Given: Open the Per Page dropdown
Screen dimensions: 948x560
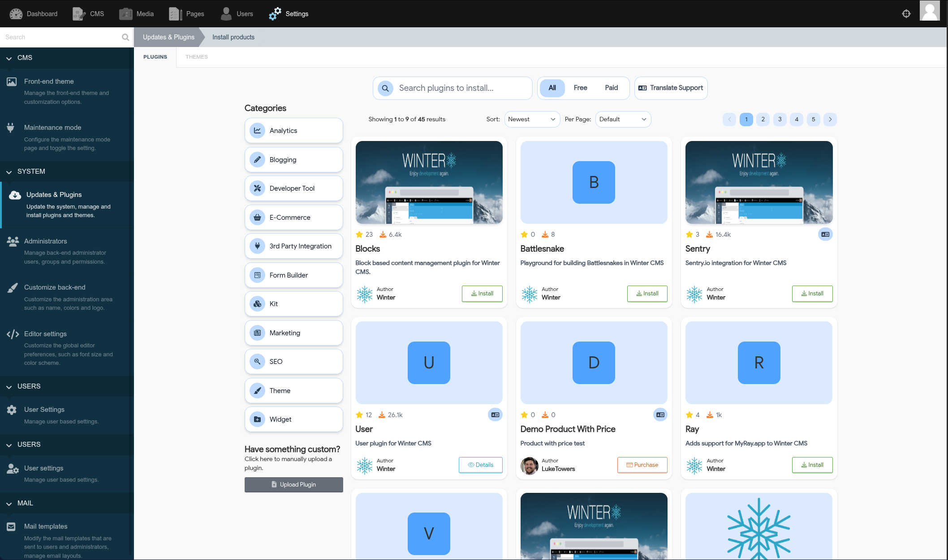Looking at the screenshot, I should [622, 120].
